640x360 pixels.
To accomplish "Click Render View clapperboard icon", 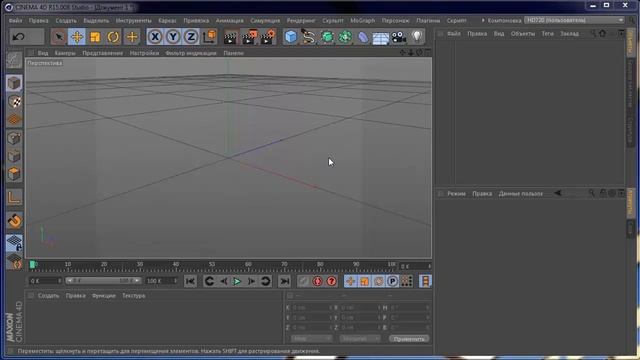I will tap(231, 37).
